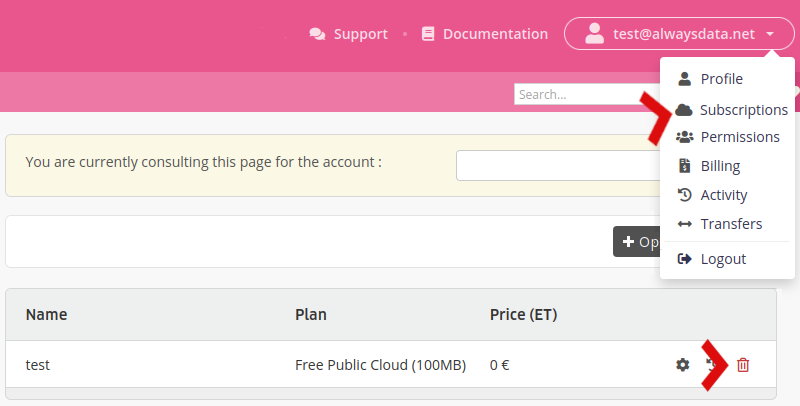Screen dimensions: 800x406
Task: Click the Support chat bubble icon
Action: coord(318,34)
